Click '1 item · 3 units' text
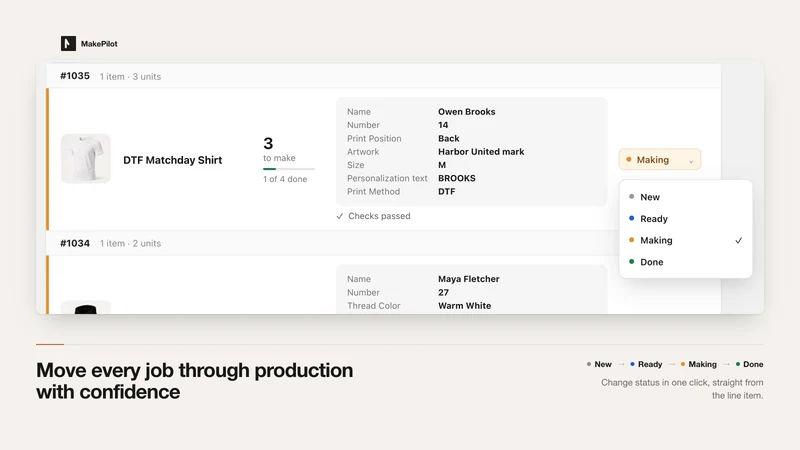 tap(130, 77)
